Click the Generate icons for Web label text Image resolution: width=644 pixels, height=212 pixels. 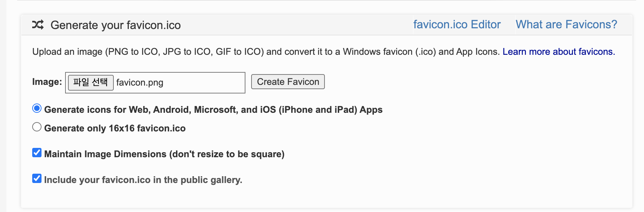tap(213, 110)
